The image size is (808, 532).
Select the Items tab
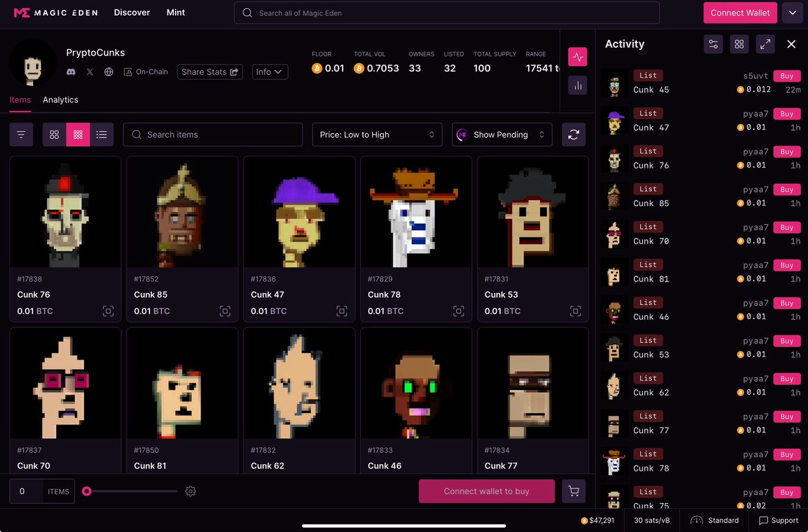(20, 100)
